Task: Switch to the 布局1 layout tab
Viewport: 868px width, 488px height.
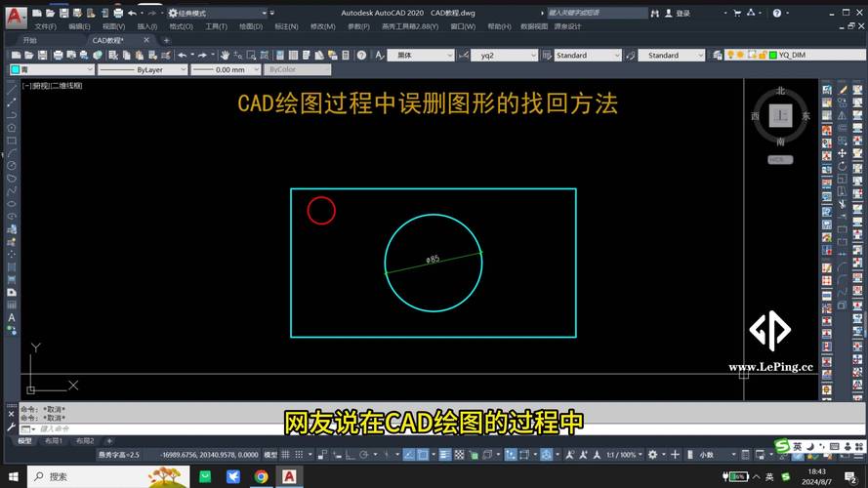Action: coord(54,441)
